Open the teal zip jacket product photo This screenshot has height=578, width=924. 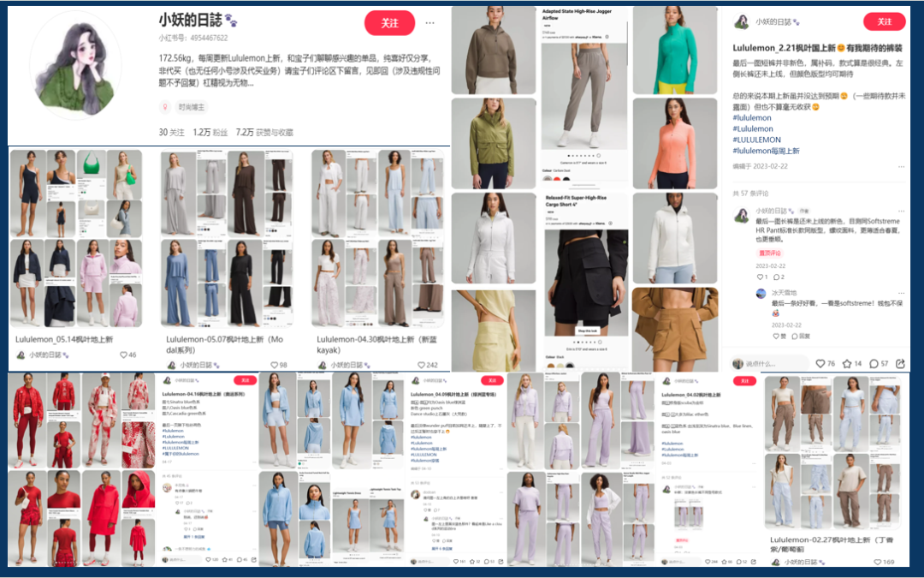click(675, 51)
